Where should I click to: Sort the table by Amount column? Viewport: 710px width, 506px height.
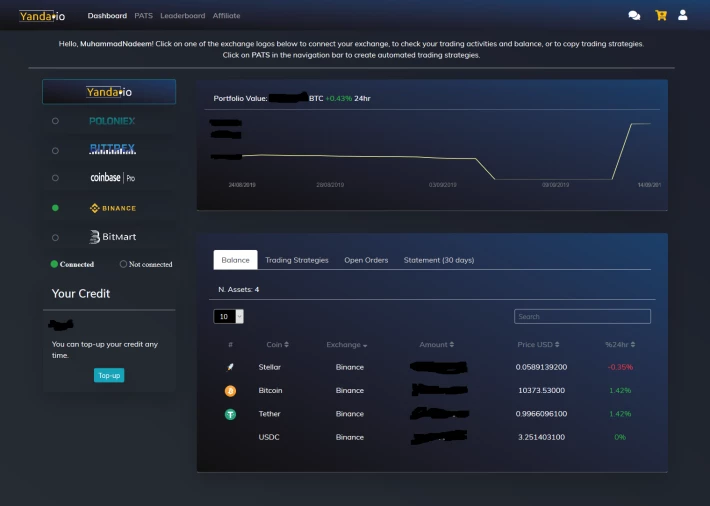[x=437, y=345]
